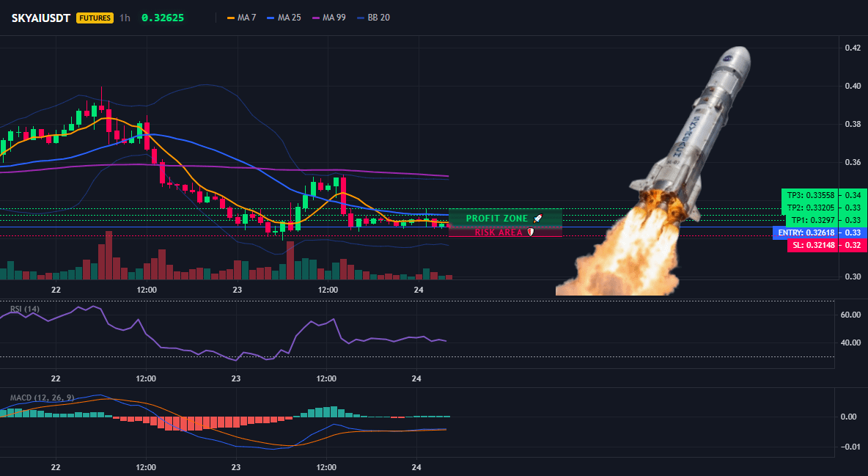Click the SKYAIUSDT symbol name
This screenshot has width=868, height=476.
pos(41,18)
